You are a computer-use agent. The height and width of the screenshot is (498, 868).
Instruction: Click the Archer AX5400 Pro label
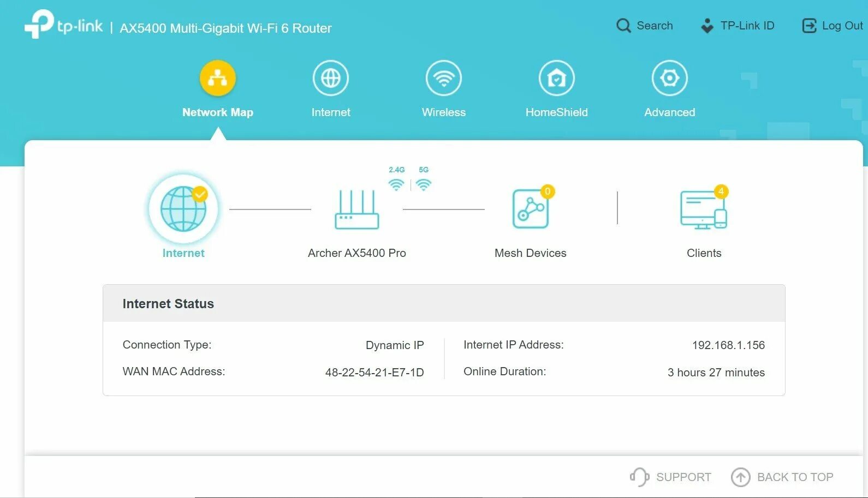[357, 253]
